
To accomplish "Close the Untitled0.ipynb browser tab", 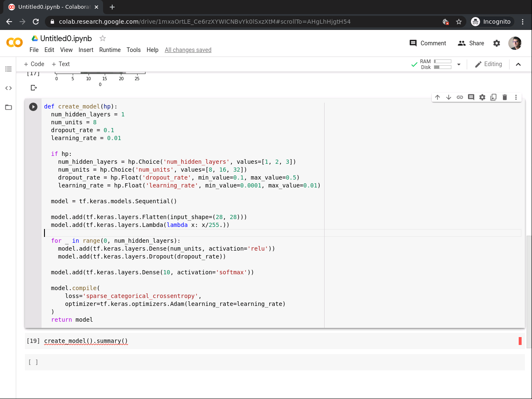I will [97, 7].
